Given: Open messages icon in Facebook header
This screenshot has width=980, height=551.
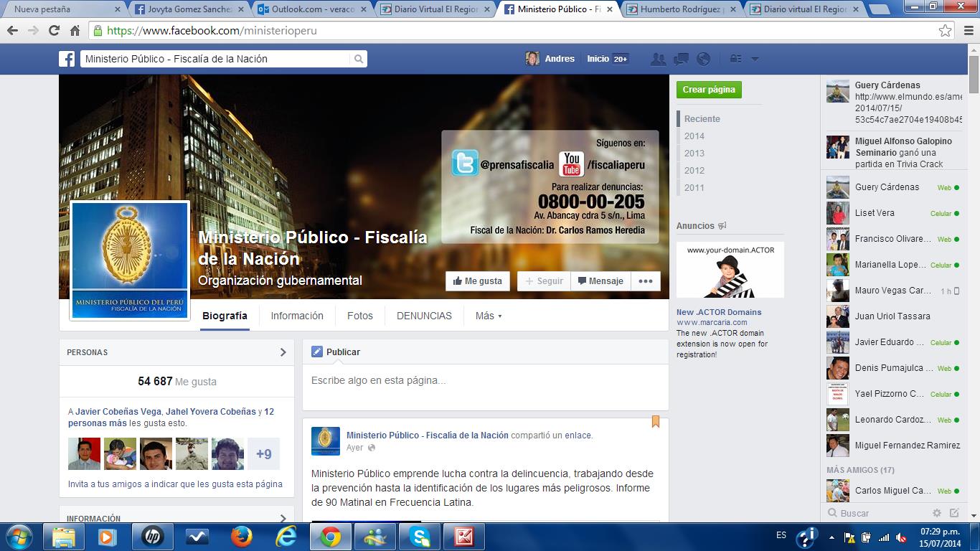Looking at the screenshot, I should point(681,59).
